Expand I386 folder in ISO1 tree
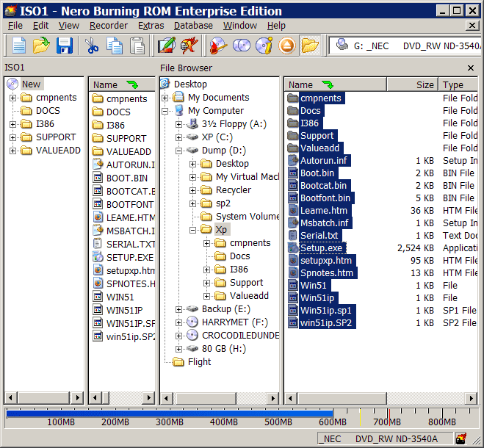This screenshot has height=448, width=484. pyautogui.click(x=12, y=124)
